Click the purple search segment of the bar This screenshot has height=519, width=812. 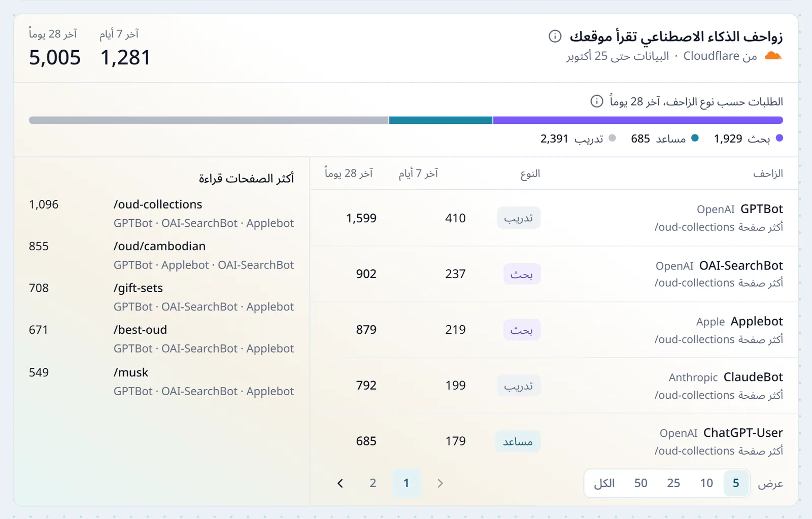point(638,120)
